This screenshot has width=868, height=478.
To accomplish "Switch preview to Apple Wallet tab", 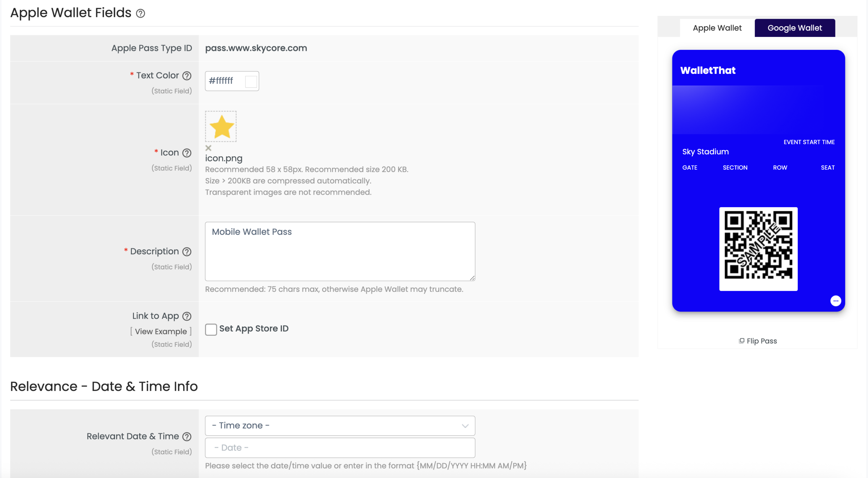I will (x=717, y=28).
